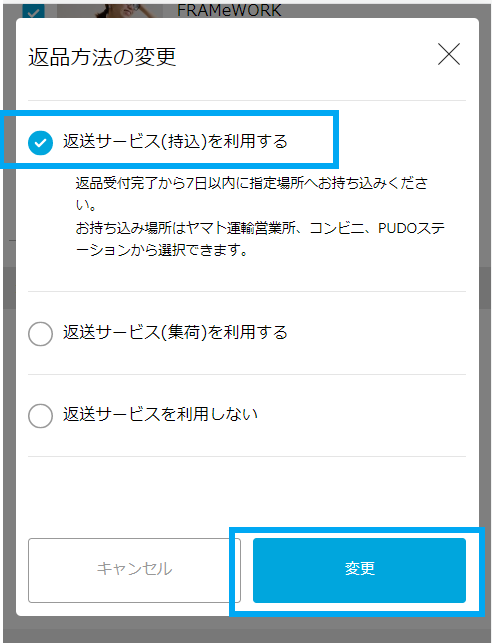Screen dimensions: 498x643
Task: Click label text 返送サービス(持込)を利用する
Action: 175,141
